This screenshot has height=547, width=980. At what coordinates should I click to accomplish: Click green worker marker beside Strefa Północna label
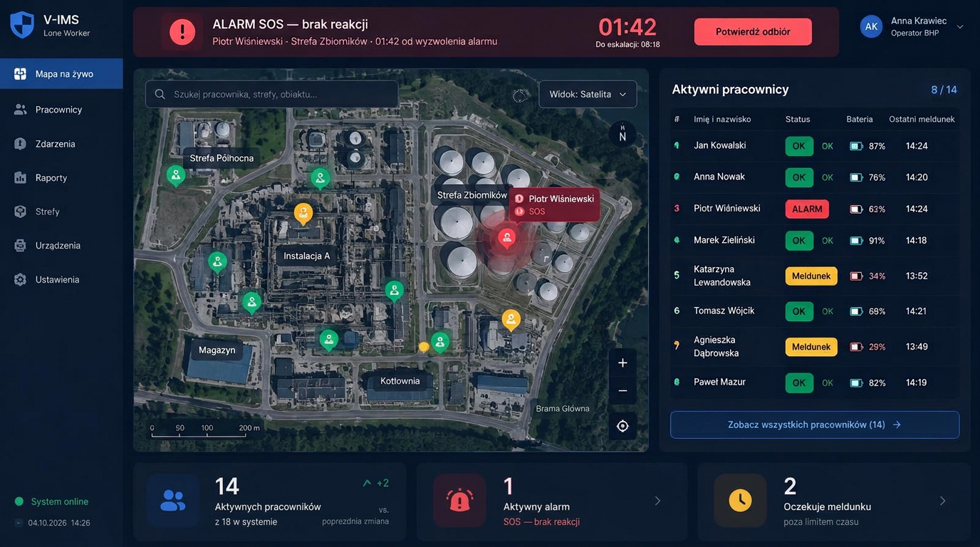pyautogui.click(x=175, y=174)
